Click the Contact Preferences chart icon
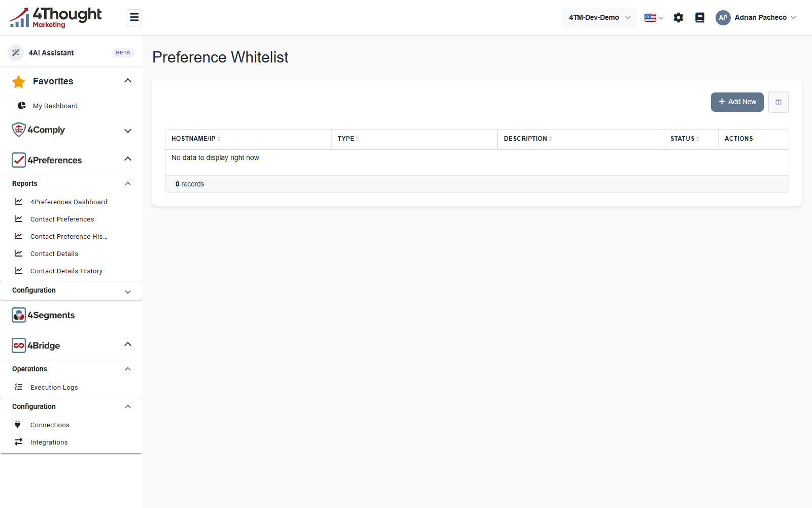This screenshot has width=812, height=508. pos(18,219)
